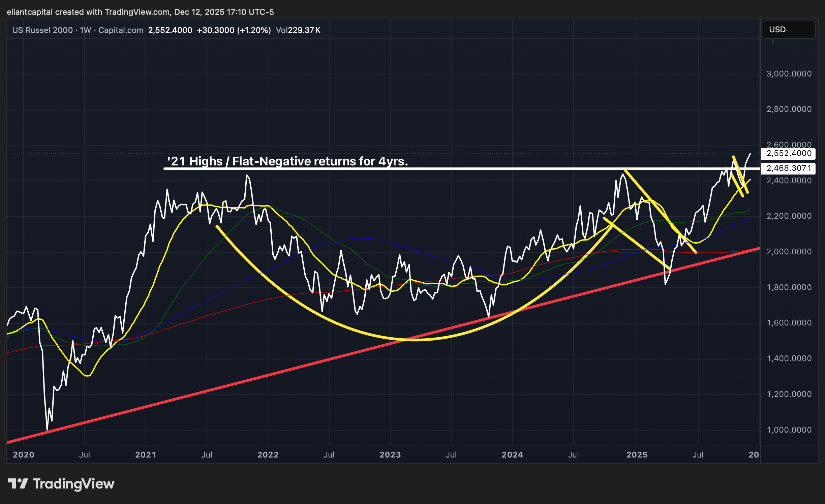Click the 1,400.0000 price scale label

789,358
